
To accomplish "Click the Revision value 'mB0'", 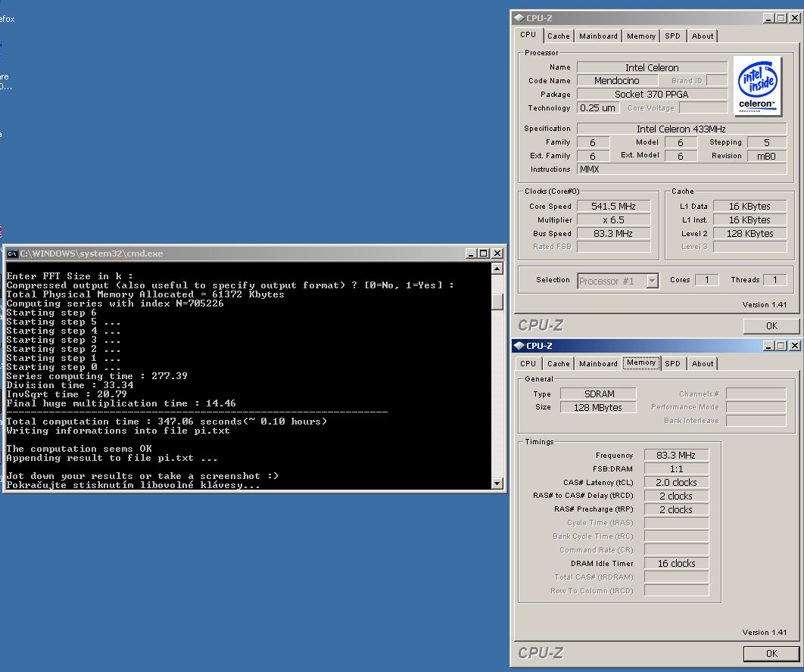I will [767, 156].
